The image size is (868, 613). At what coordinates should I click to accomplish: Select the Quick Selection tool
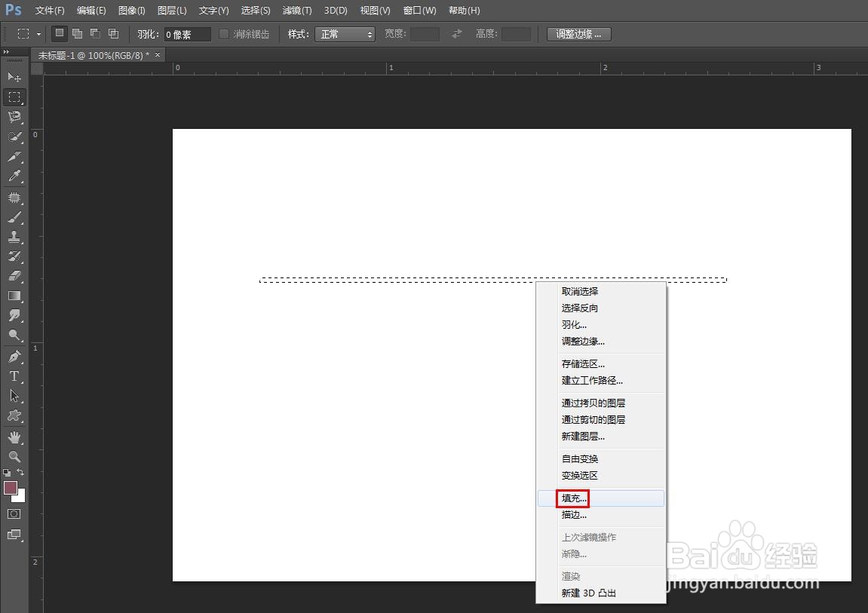[x=14, y=137]
